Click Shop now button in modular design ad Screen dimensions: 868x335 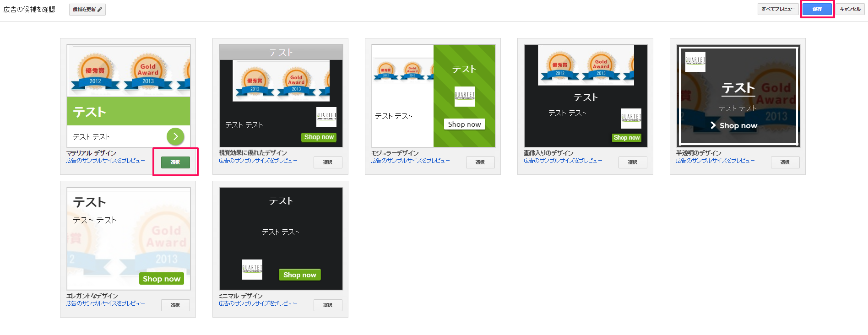coord(464,124)
